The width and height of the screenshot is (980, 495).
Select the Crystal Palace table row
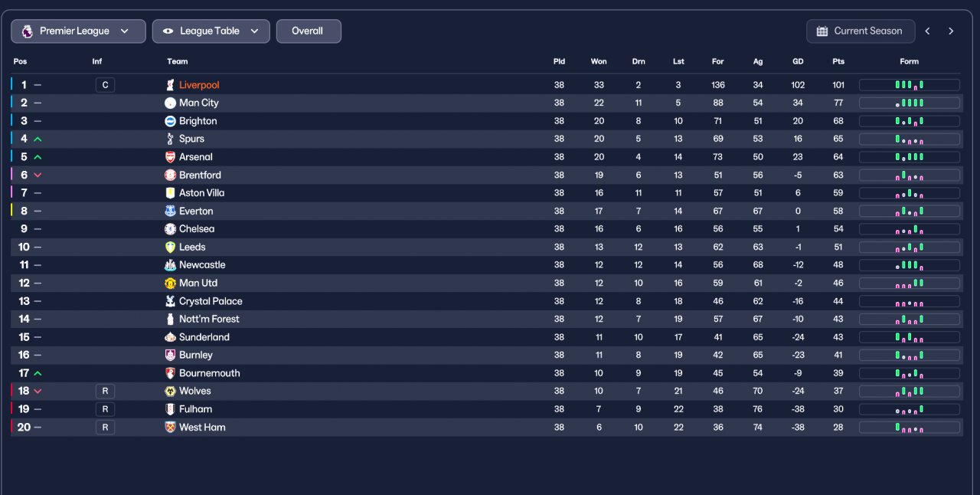point(487,301)
